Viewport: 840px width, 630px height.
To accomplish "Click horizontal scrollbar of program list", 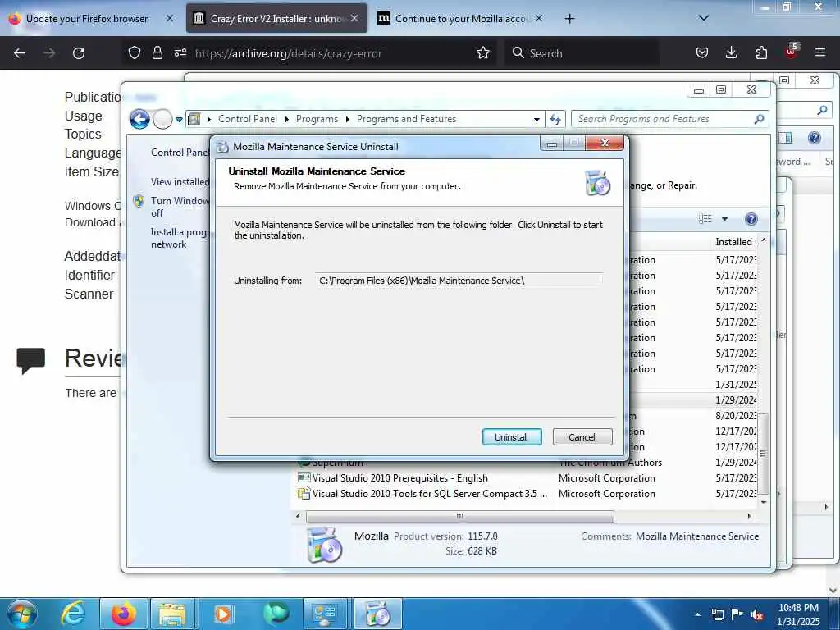I will [459, 517].
